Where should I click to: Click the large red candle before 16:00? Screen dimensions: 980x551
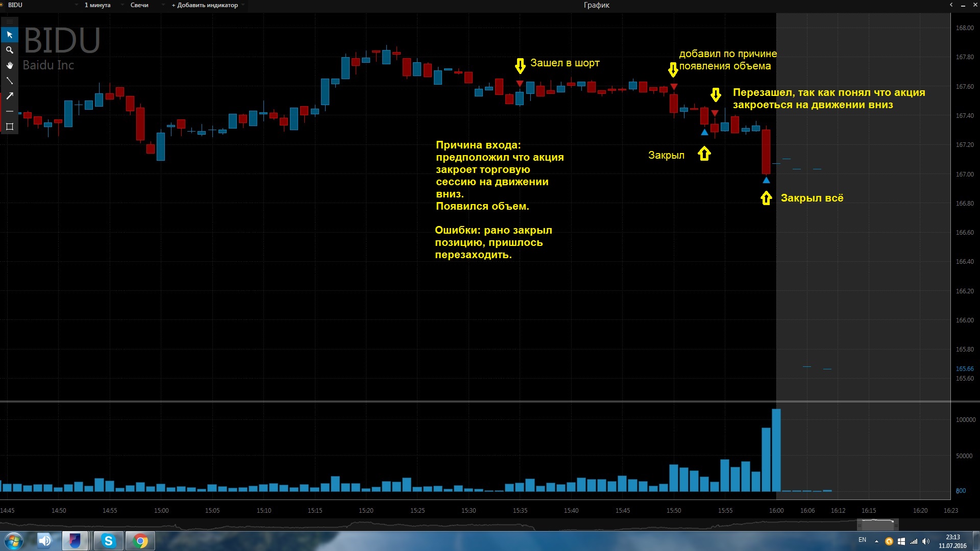click(766, 152)
